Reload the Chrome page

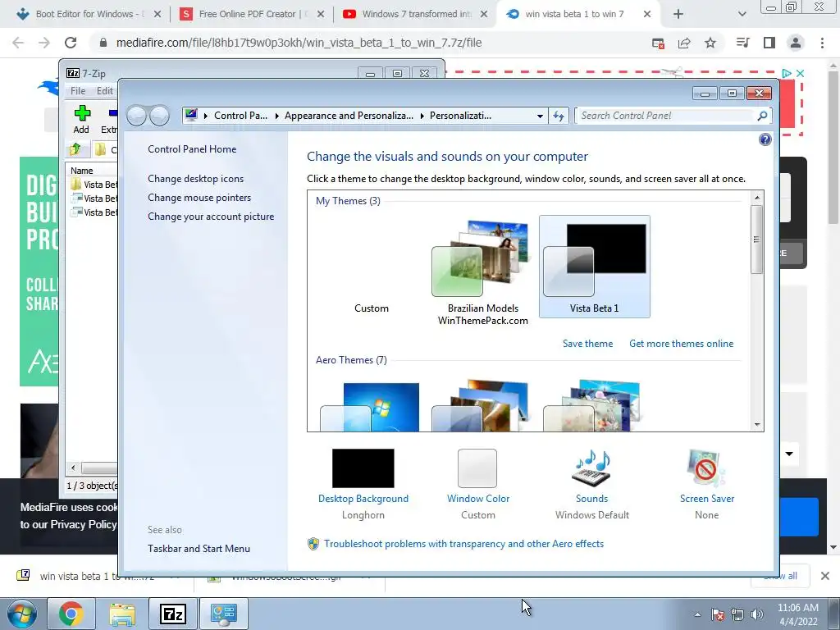click(x=71, y=43)
